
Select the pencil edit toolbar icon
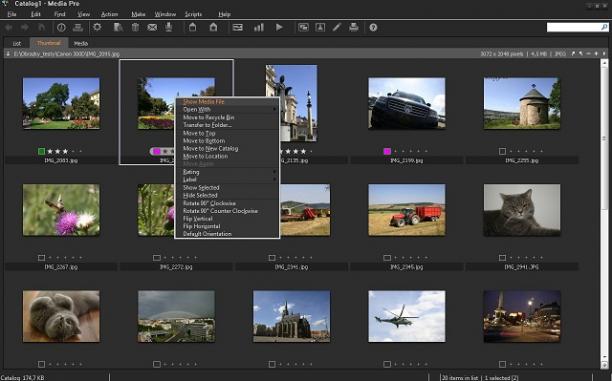pos(336,27)
